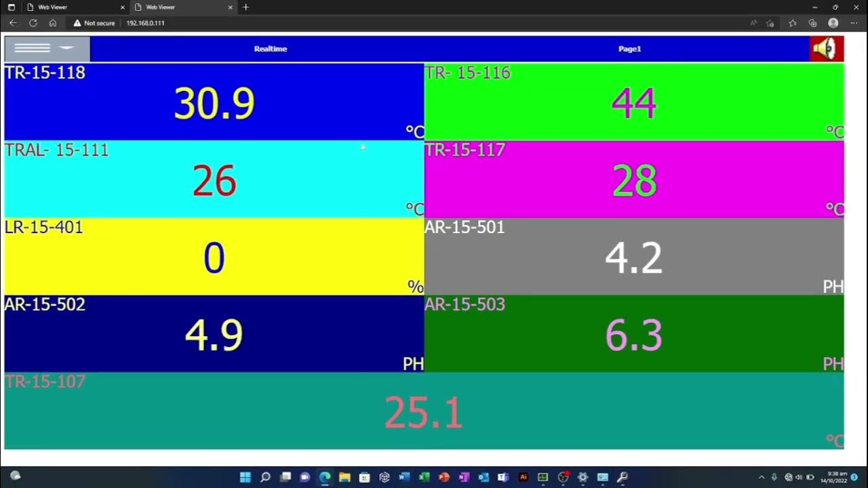868x488 pixels.
Task: Go to browser home page
Action: pyautogui.click(x=53, y=22)
